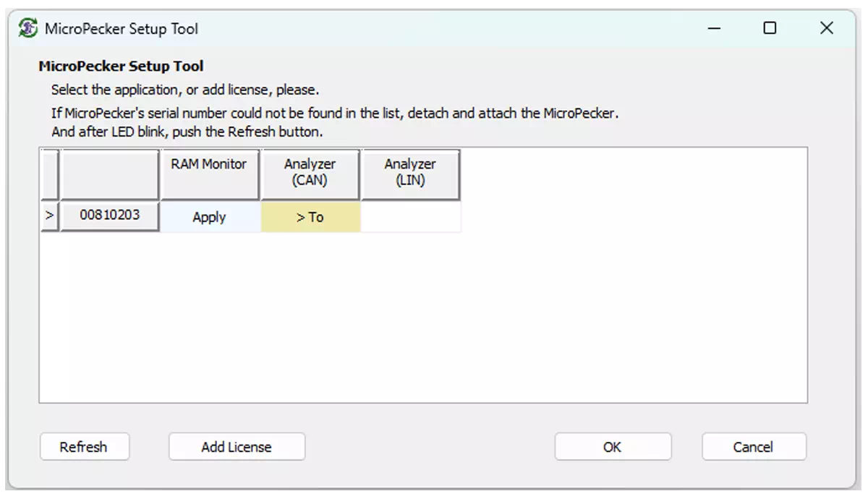The height and width of the screenshot is (499, 868).
Task: Click the Analyzer (LIN) column header
Action: (x=410, y=174)
